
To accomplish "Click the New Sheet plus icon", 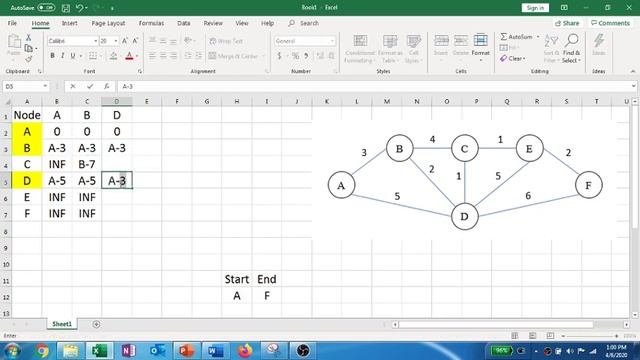I will pyautogui.click(x=96, y=324).
